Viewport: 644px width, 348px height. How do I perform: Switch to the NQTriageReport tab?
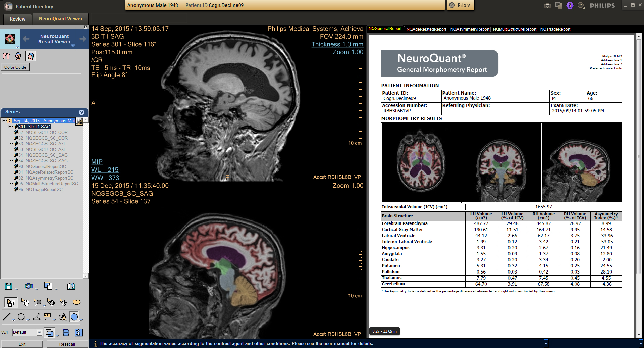click(x=555, y=29)
